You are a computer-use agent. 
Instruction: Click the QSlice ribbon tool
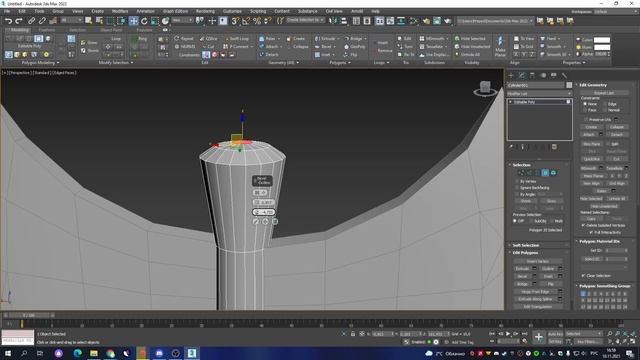click(x=209, y=39)
